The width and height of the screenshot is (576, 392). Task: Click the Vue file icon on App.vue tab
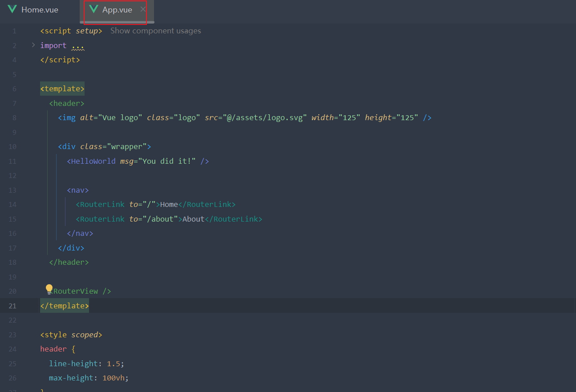(x=93, y=9)
